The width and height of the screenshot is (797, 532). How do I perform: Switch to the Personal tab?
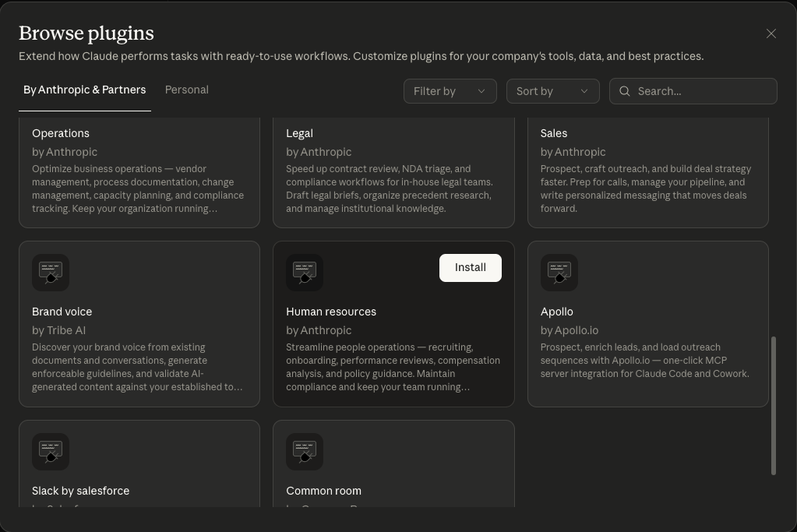tap(186, 90)
